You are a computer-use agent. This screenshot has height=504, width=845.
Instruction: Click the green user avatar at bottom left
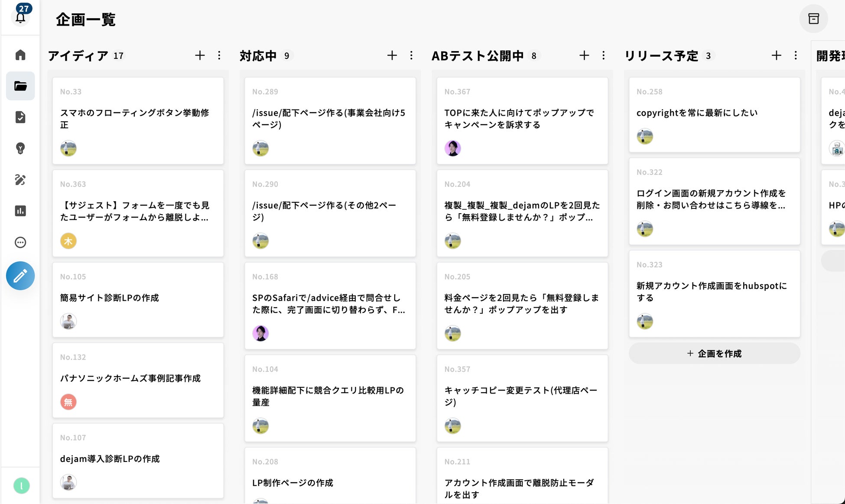click(21, 485)
